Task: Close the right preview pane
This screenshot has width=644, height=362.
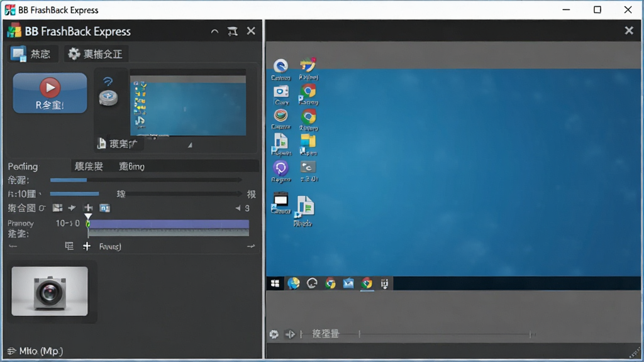Action: pos(629,30)
